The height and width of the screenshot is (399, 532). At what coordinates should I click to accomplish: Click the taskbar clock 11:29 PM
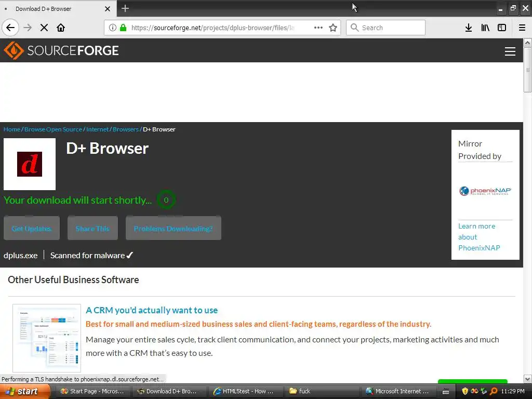[x=513, y=391]
